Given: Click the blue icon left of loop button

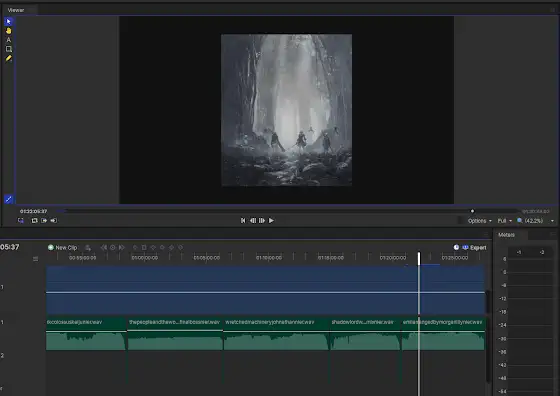Looking at the screenshot, I should 21,221.
